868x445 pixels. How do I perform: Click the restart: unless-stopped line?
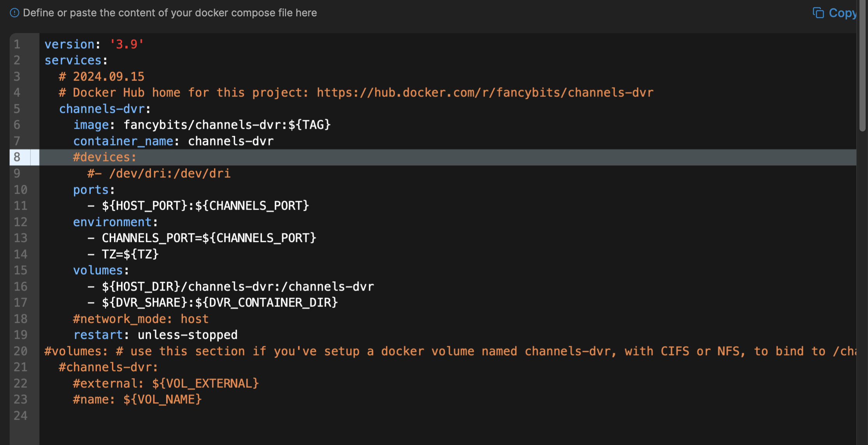[155, 335]
